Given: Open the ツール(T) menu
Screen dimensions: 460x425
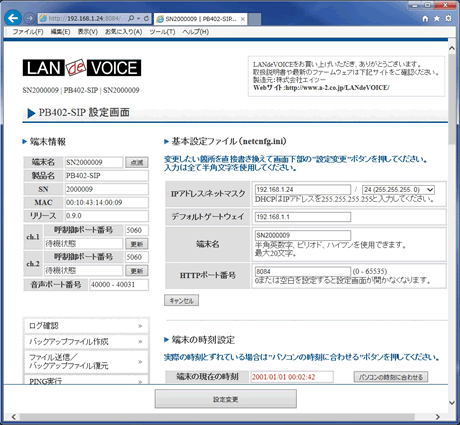Looking at the screenshot, I should pyautogui.click(x=162, y=32).
